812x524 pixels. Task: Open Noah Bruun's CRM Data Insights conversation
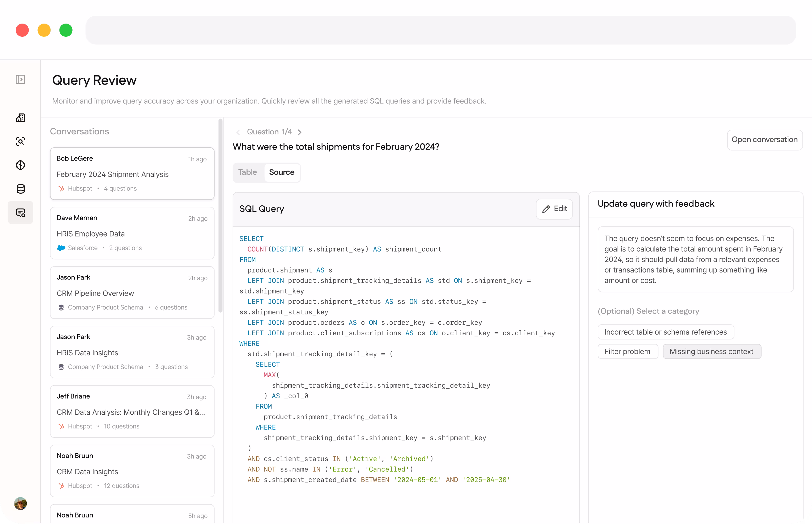[132, 471]
